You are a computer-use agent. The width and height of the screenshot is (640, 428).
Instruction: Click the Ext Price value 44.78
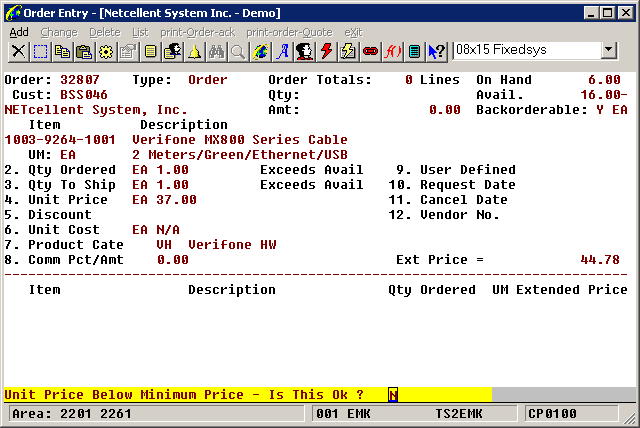click(x=600, y=260)
